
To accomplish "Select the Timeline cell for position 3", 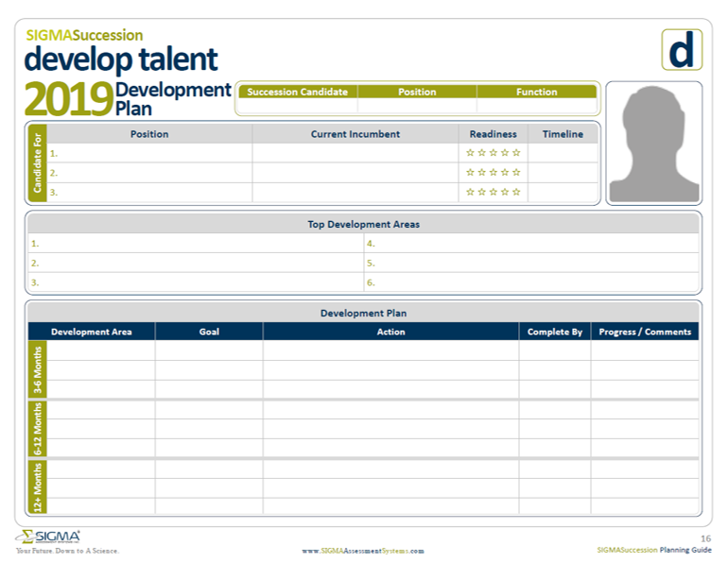I will tap(563, 193).
